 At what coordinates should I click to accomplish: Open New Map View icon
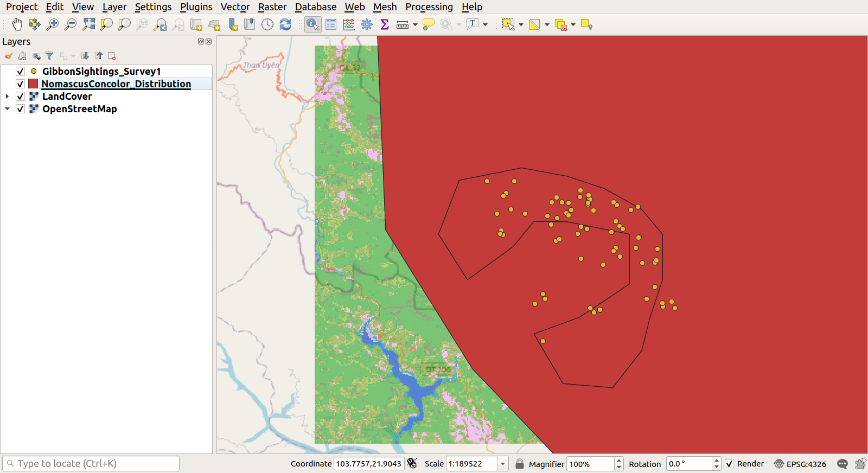196,24
